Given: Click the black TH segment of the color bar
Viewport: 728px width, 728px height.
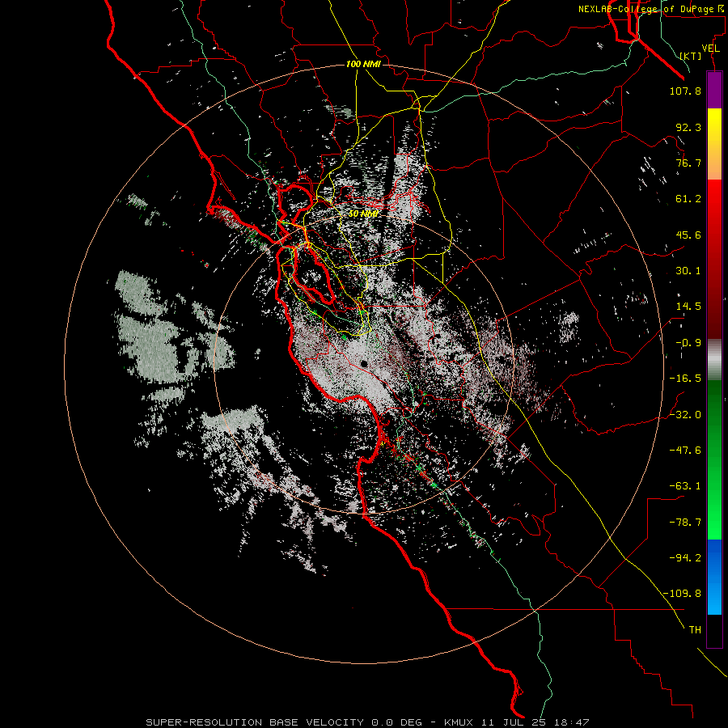Looking at the screenshot, I should pos(714,630).
